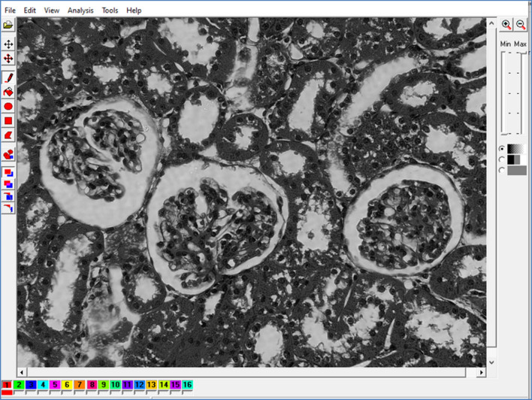This screenshot has height=400, width=532.
Task: Click the red indicator bar under class 1
Action: [7, 392]
